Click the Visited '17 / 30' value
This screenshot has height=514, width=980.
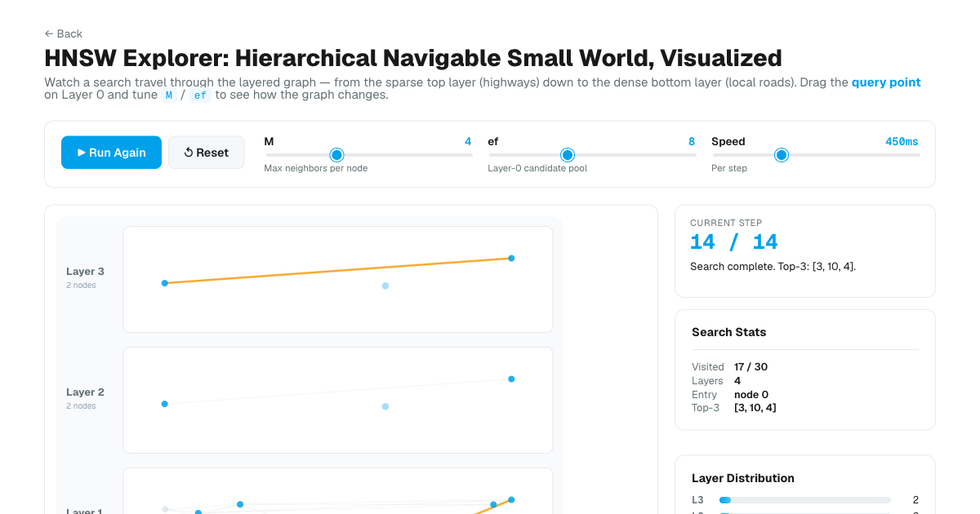pyautogui.click(x=751, y=367)
